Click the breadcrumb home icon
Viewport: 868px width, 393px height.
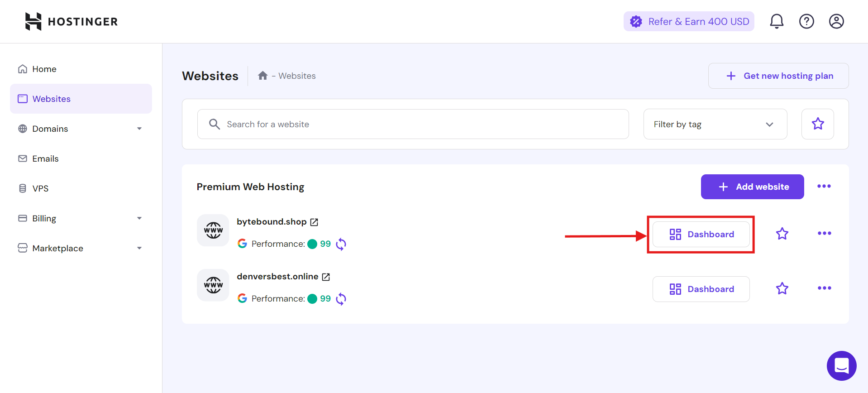(263, 76)
